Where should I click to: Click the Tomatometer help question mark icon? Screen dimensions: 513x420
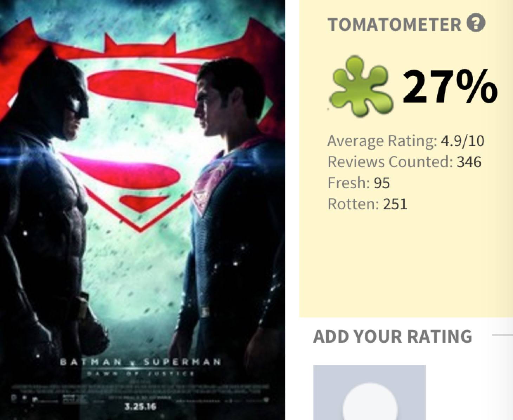pos(476,24)
